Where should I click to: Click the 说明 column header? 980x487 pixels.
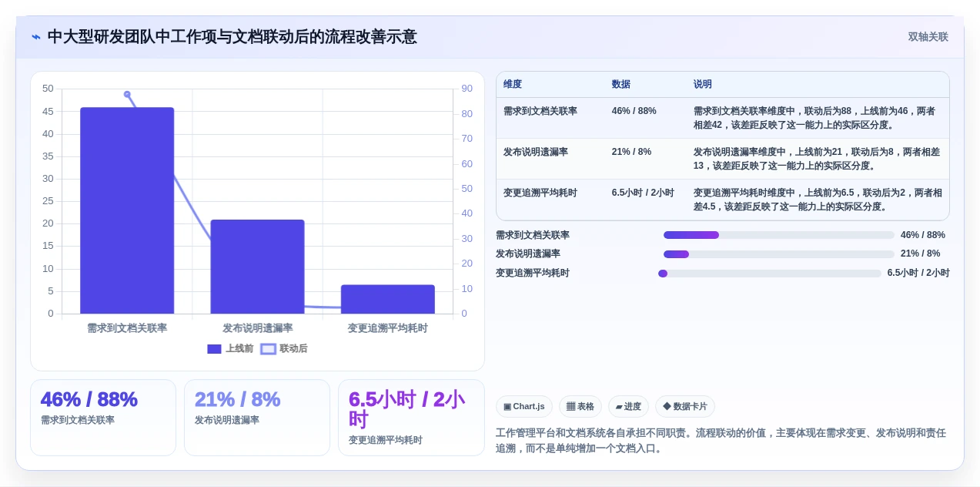pyautogui.click(x=703, y=85)
